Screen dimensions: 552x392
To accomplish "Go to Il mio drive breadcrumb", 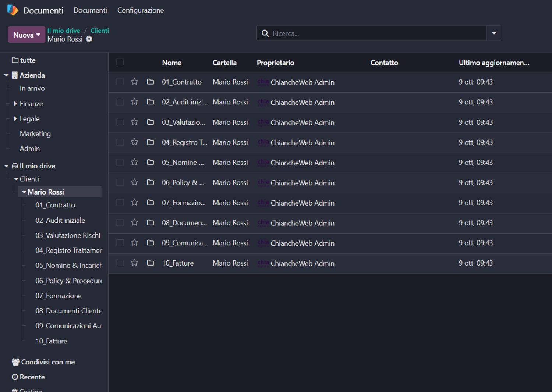I will (x=64, y=31).
